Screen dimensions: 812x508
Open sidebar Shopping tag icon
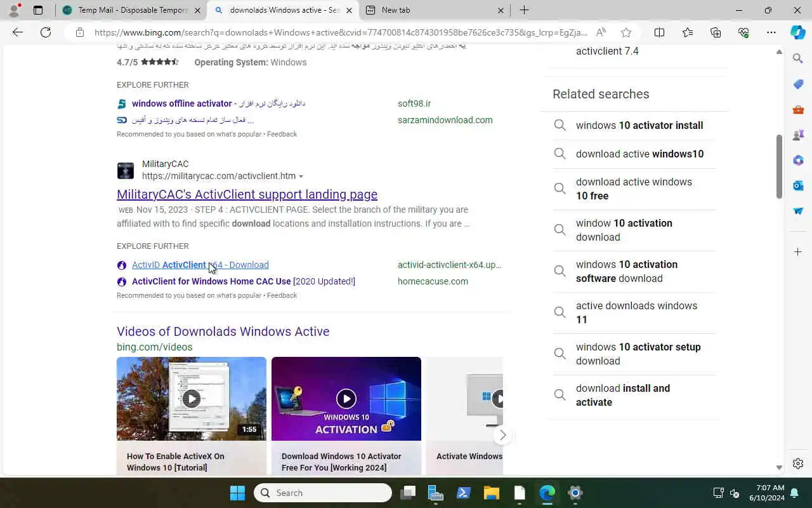pyautogui.click(x=798, y=84)
